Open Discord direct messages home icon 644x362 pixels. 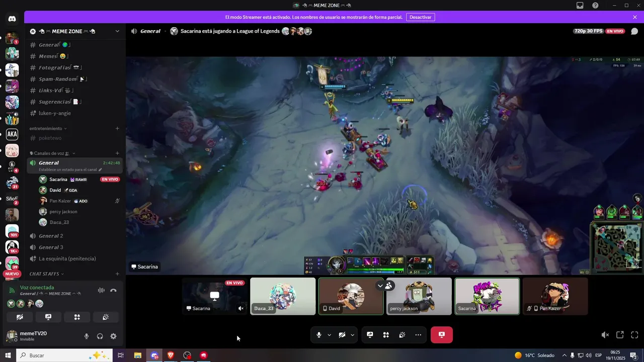12,19
